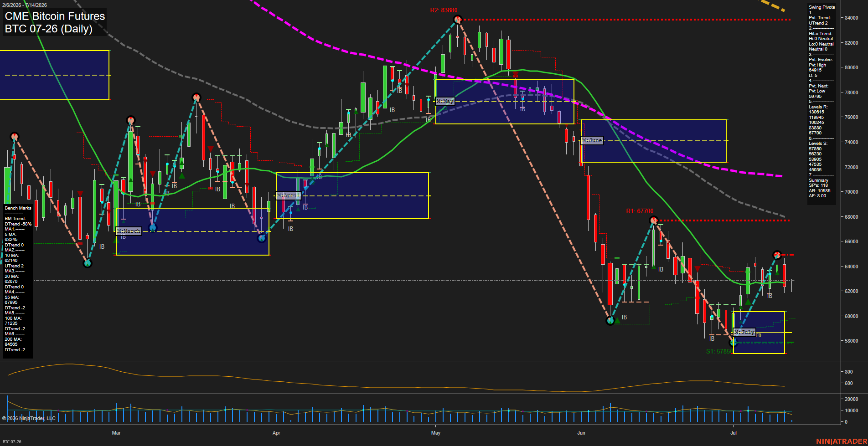Click the 200 MA value 84565

pos(11,344)
